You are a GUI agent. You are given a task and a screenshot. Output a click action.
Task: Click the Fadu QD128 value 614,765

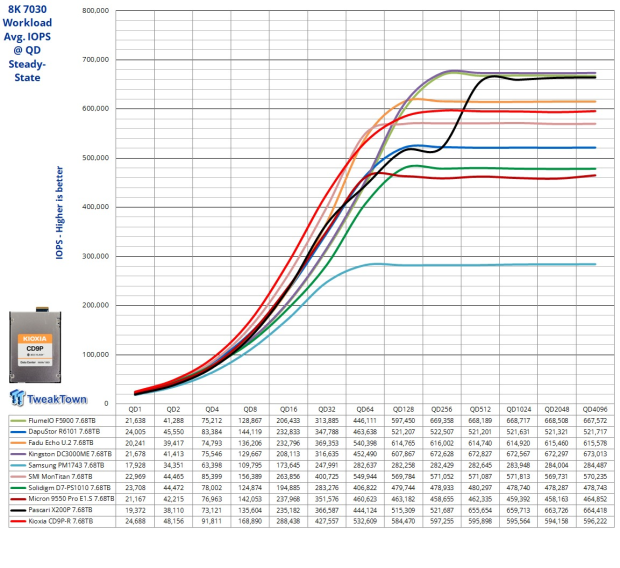(x=403, y=443)
